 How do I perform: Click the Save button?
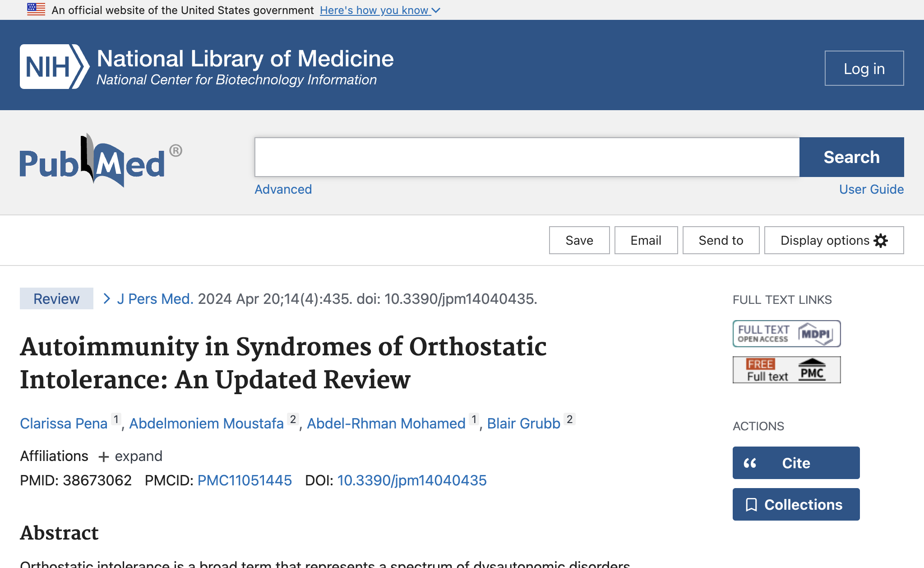coord(579,240)
